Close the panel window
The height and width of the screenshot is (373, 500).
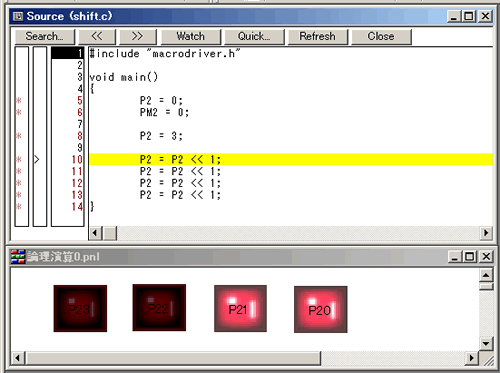click(486, 257)
